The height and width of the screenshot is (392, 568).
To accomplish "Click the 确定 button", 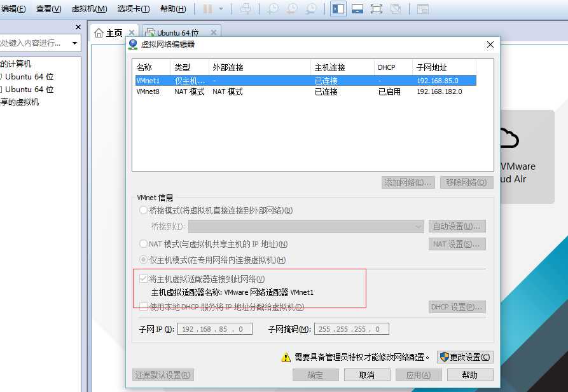I will pos(315,375).
